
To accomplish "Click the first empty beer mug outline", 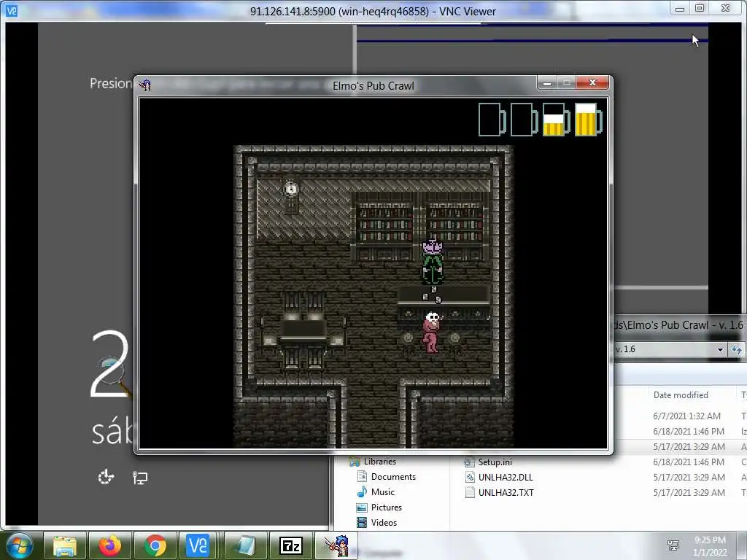I will (492, 120).
